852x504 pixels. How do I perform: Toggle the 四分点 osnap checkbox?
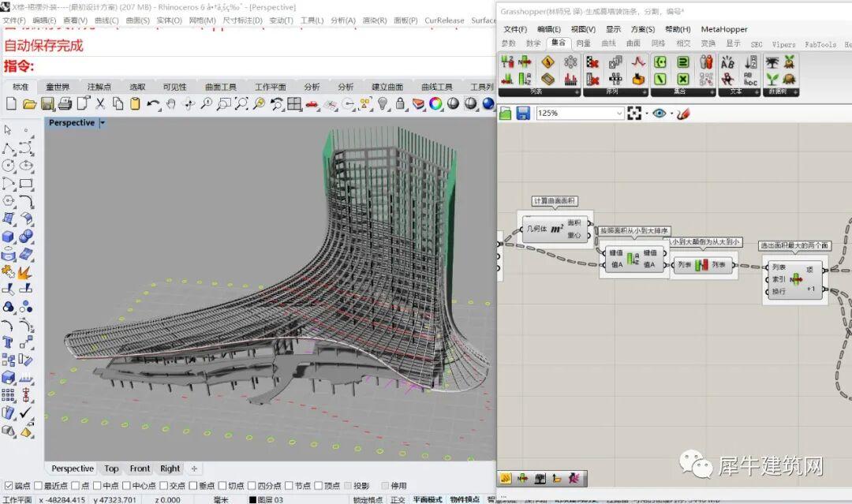[252, 485]
